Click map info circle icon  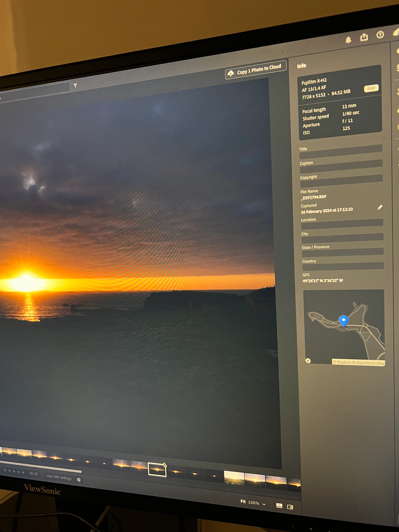pyautogui.click(x=308, y=360)
